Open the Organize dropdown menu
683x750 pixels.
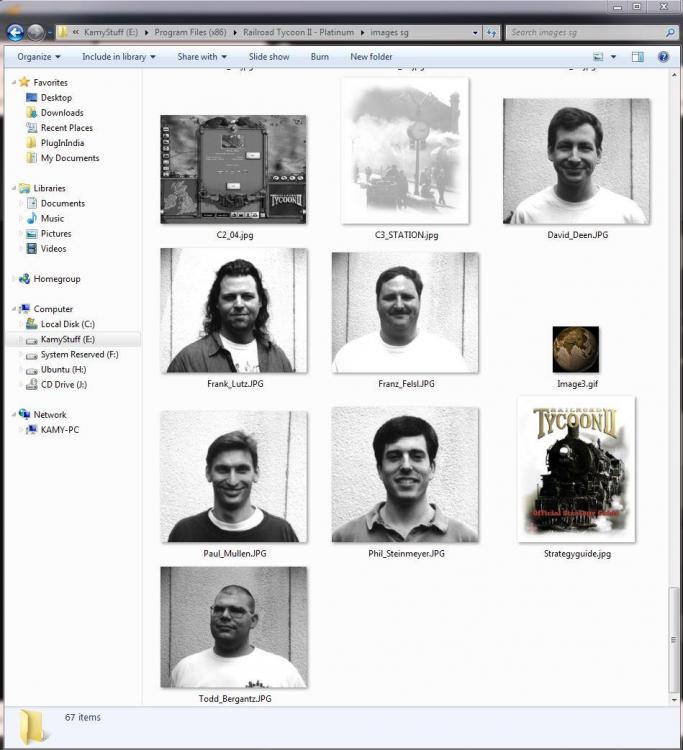click(38, 57)
